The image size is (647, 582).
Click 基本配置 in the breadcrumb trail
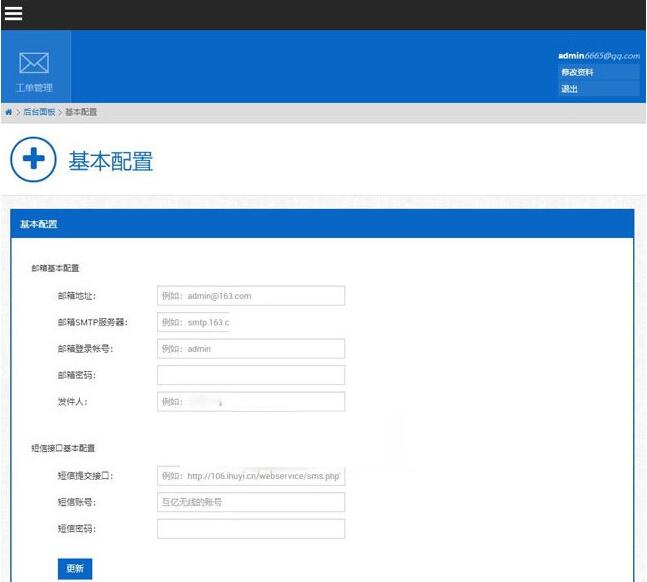click(81, 113)
